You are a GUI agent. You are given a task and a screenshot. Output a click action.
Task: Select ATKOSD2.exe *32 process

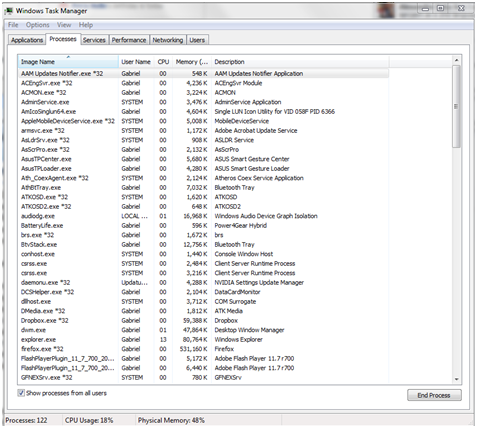[203, 206]
